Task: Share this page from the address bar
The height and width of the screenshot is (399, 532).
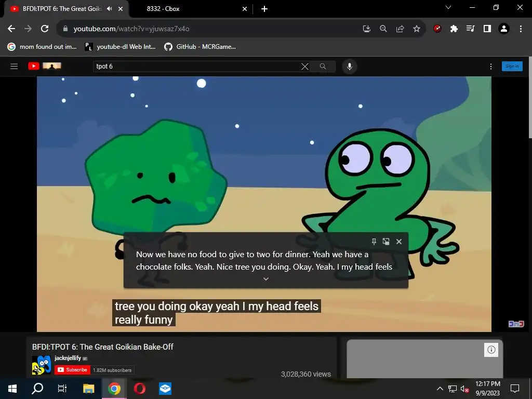Action: (x=400, y=29)
